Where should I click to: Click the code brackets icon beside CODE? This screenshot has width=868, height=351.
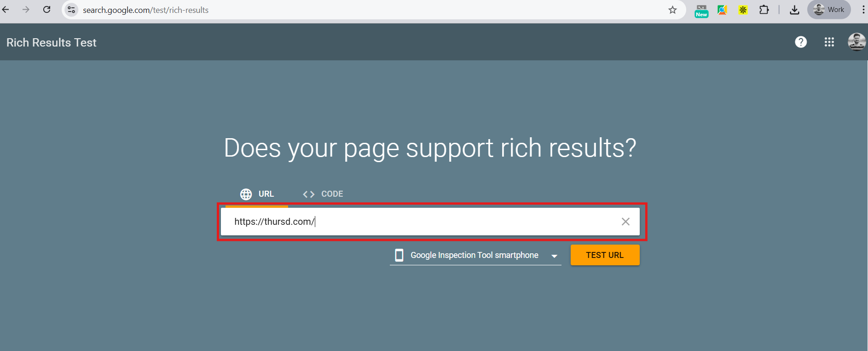click(308, 194)
